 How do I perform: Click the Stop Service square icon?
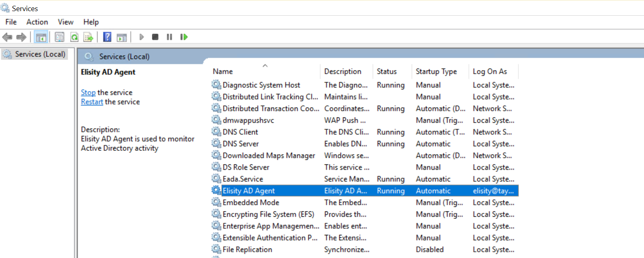[x=155, y=37]
